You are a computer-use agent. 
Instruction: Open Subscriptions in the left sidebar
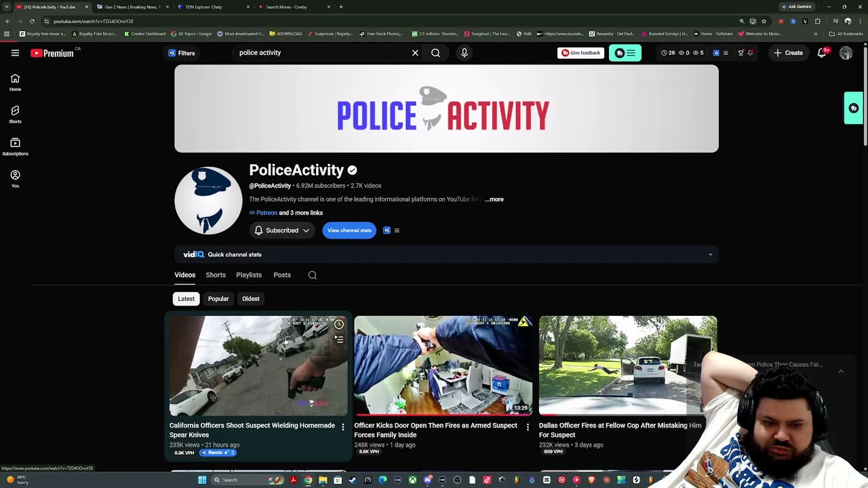point(15,146)
